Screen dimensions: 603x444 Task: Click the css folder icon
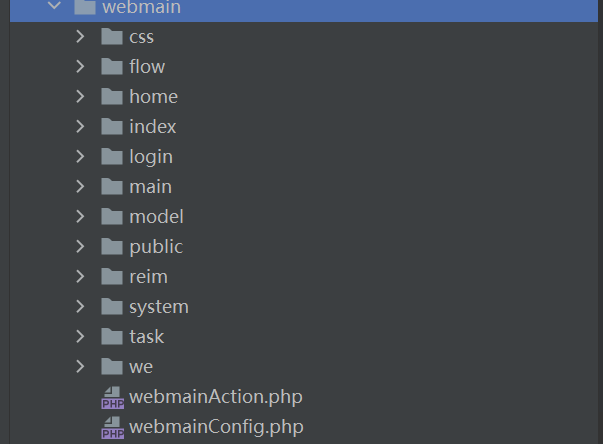pos(112,37)
